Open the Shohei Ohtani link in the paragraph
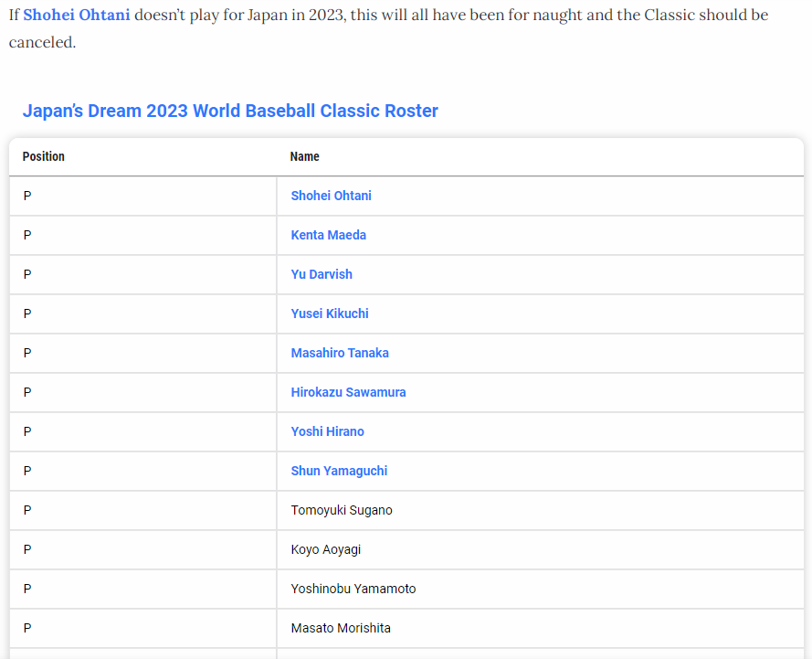The height and width of the screenshot is (659, 812). point(77,15)
